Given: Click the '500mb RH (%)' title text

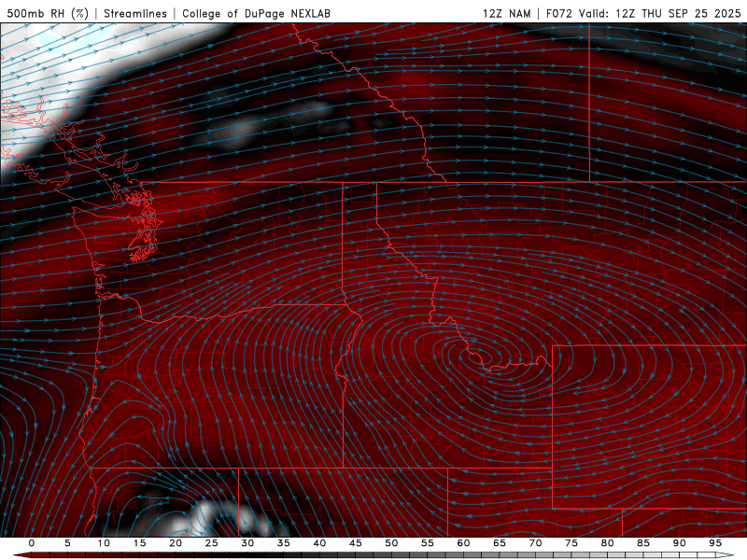Looking at the screenshot, I should tap(48, 14).
